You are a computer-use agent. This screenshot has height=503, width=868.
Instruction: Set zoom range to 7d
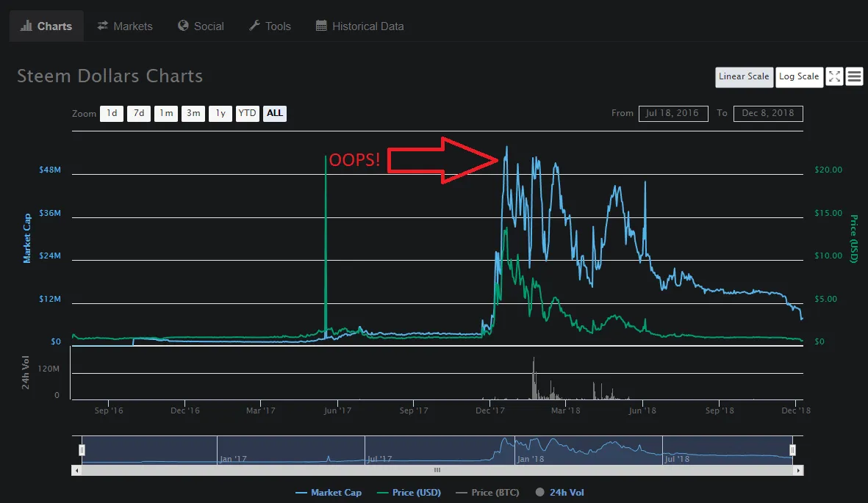click(139, 113)
